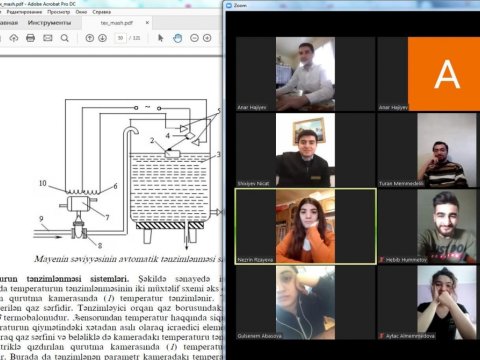Open Find with the magnifier icon
This screenshot has width=480, height=360.
[65, 38]
